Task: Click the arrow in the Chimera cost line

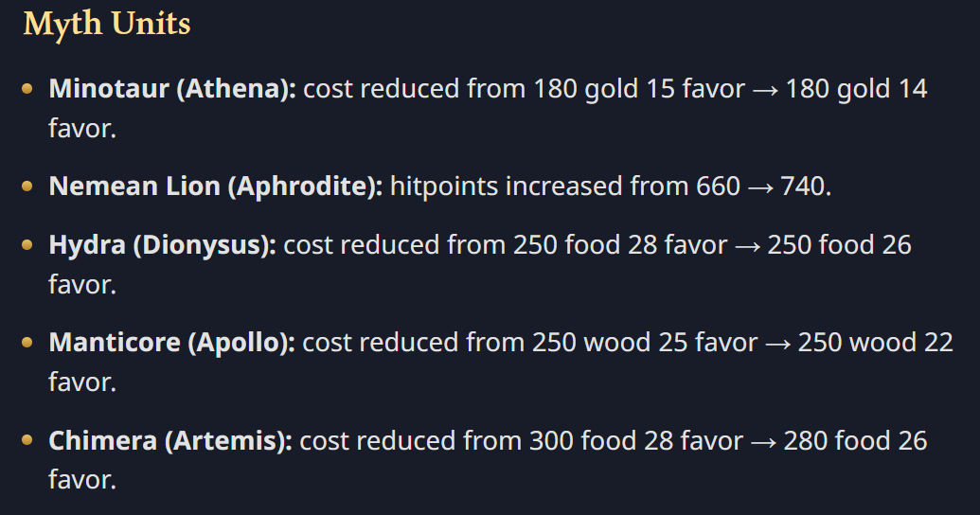Action: coord(764,441)
